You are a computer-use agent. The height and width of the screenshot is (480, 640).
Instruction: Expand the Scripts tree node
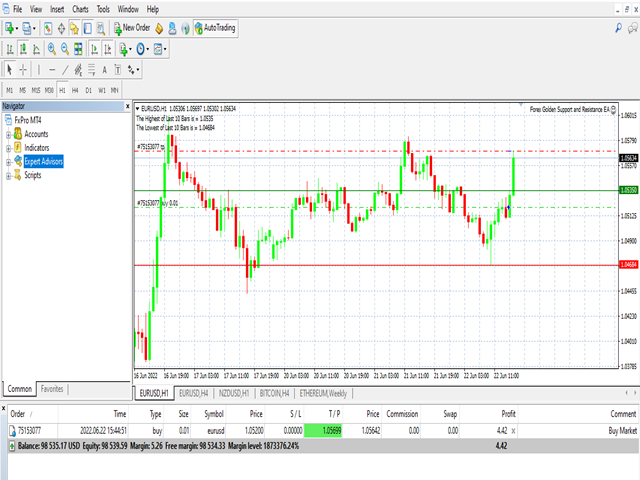8,176
